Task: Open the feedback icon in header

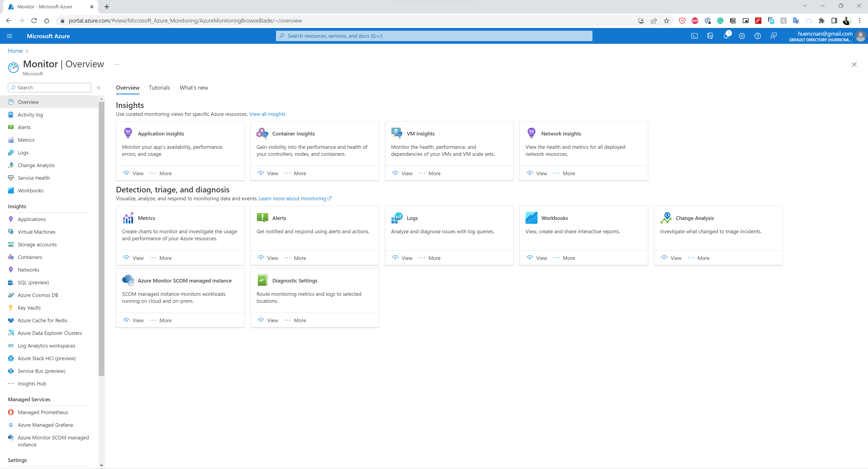Action: pos(773,36)
